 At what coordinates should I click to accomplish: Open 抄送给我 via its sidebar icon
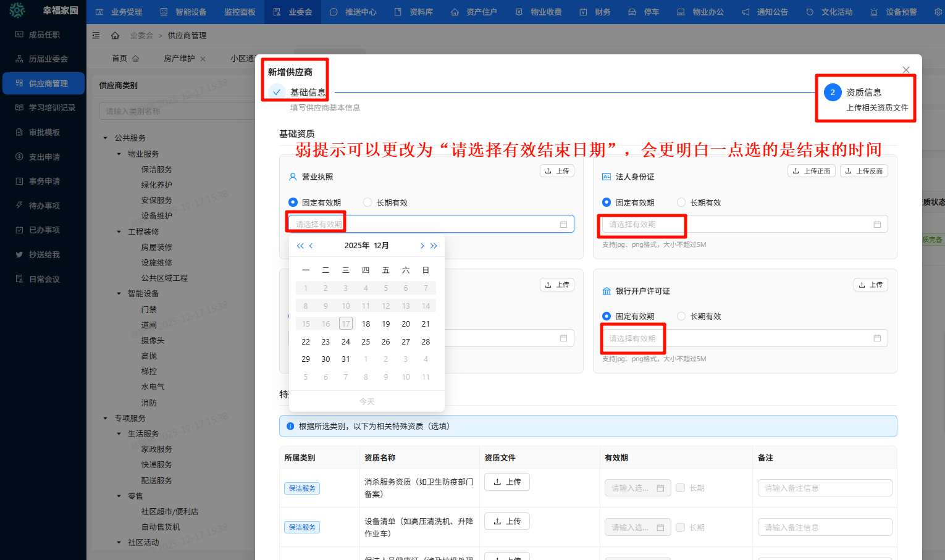pyautogui.click(x=19, y=254)
